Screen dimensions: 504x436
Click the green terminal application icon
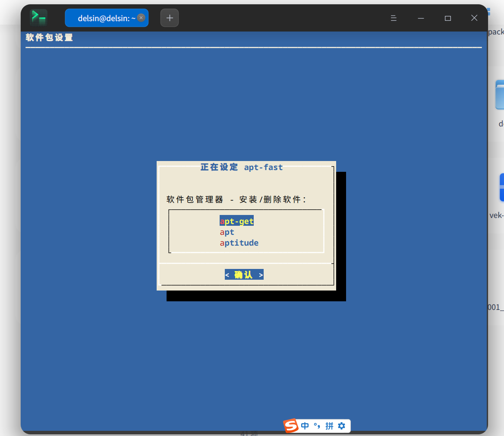tap(38, 17)
